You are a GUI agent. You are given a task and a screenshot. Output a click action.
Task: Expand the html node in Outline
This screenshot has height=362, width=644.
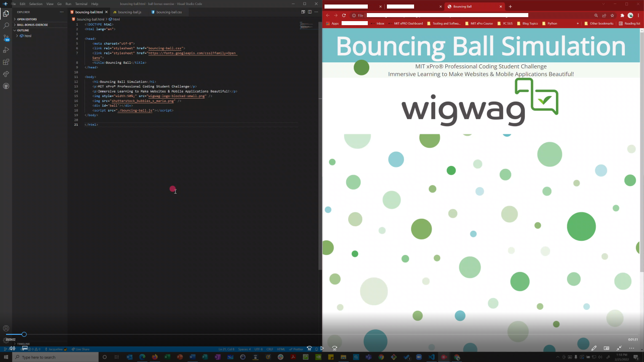17,36
